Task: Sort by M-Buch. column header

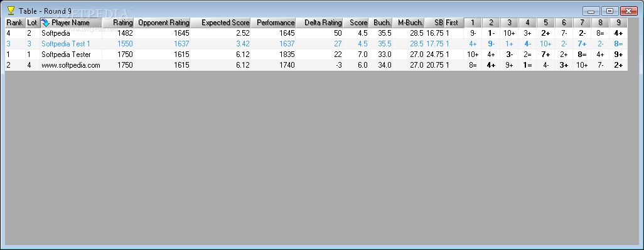Action: click(408, 23)
